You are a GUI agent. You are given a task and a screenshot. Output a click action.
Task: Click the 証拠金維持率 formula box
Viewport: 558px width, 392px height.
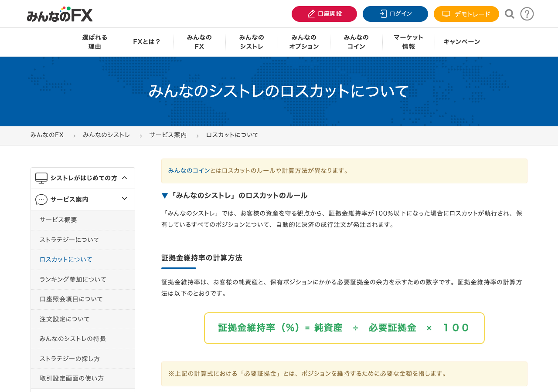pos(344,328)
